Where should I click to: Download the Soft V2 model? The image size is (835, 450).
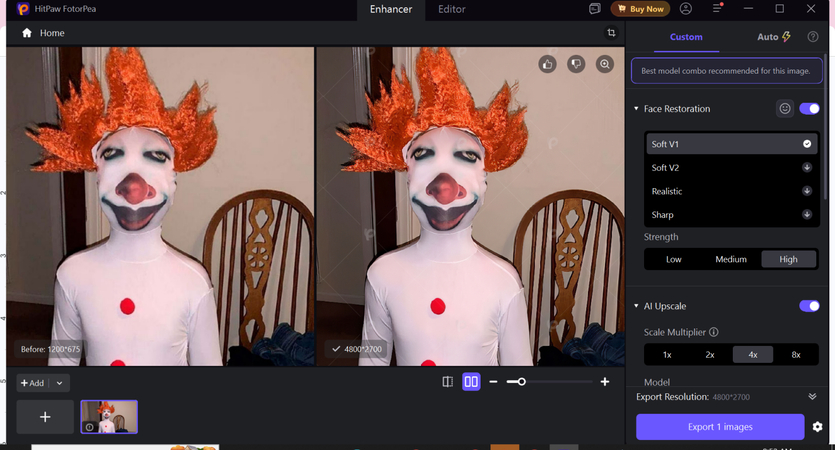(x=807, y=167)
